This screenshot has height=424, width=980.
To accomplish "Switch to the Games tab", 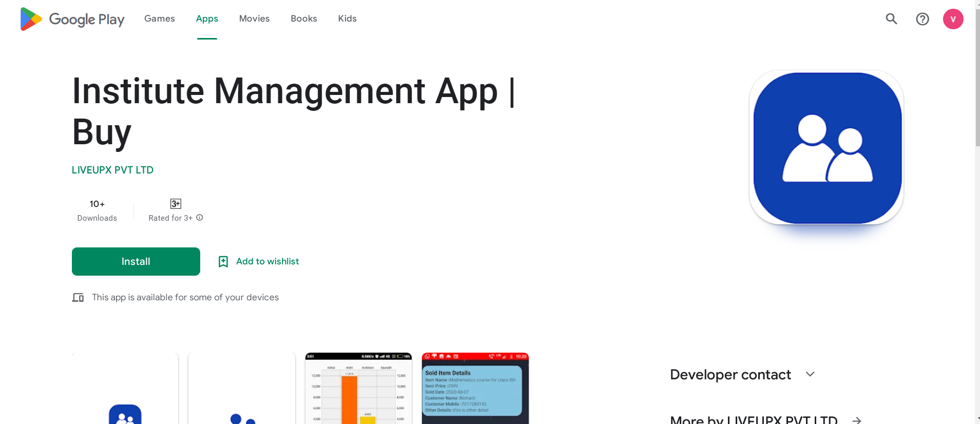I will (159, 19).
